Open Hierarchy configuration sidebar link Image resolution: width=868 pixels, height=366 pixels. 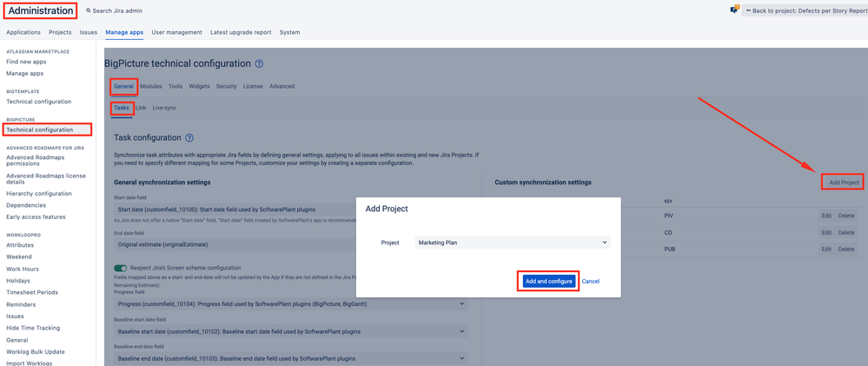(39, 193)
